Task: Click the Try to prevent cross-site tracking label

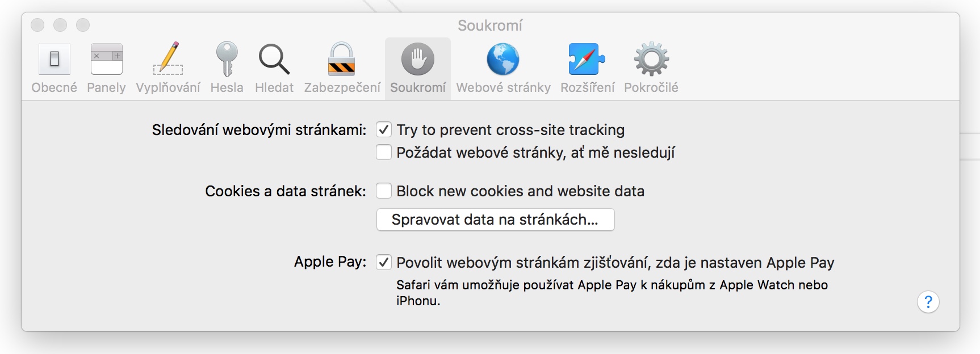Action: 510,130
